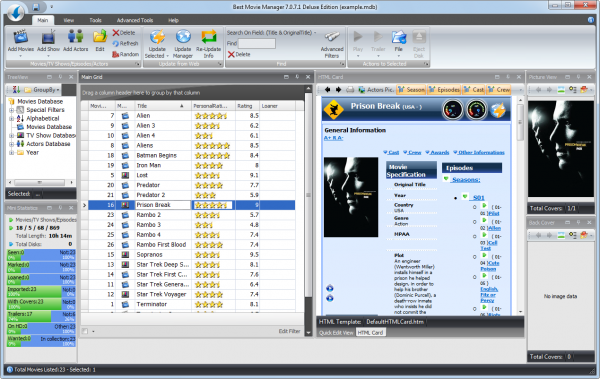Click the Add Actors icon
This screenshot has width=600, height=379.
[75, 36]
